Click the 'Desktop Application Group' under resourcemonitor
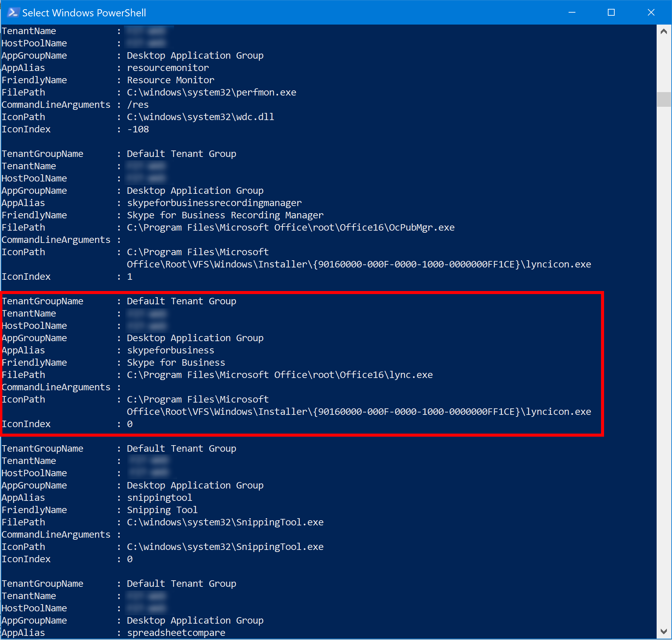This screenshot has height=640, width=672. [195, 56]
